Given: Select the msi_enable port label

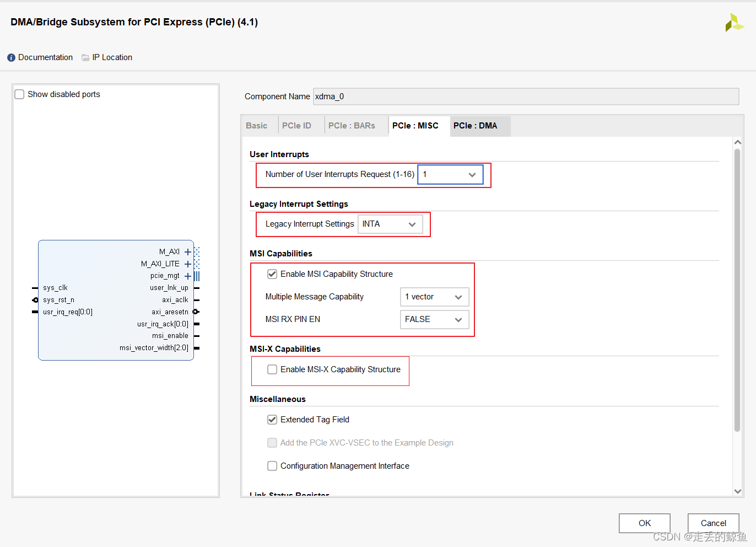Looking at the screenshot, I should (x=170, y=336).
